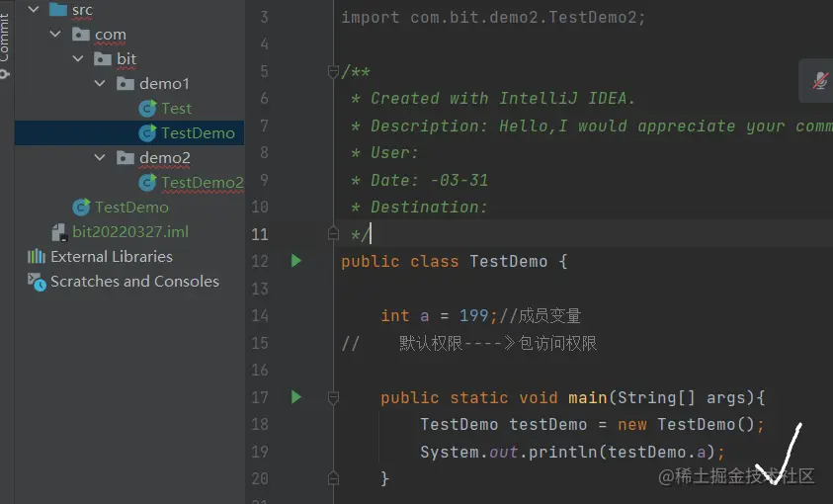Viewport: 833px width, 504px height.
Task: Click the muted microphone icon
Action: click(x=820, y=81)
